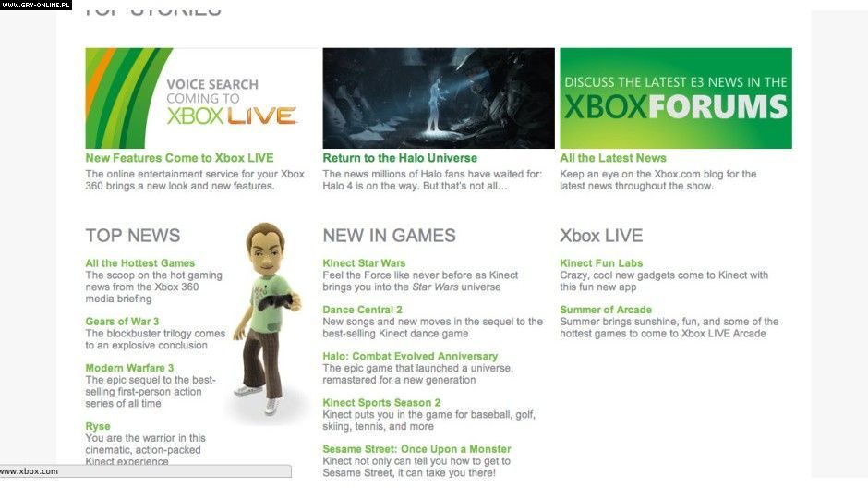The width and height of the screenshot is (868, 488).
Task: Open the Voice Search Xbox LIVE banner
Action: click(x=201, y=98)
